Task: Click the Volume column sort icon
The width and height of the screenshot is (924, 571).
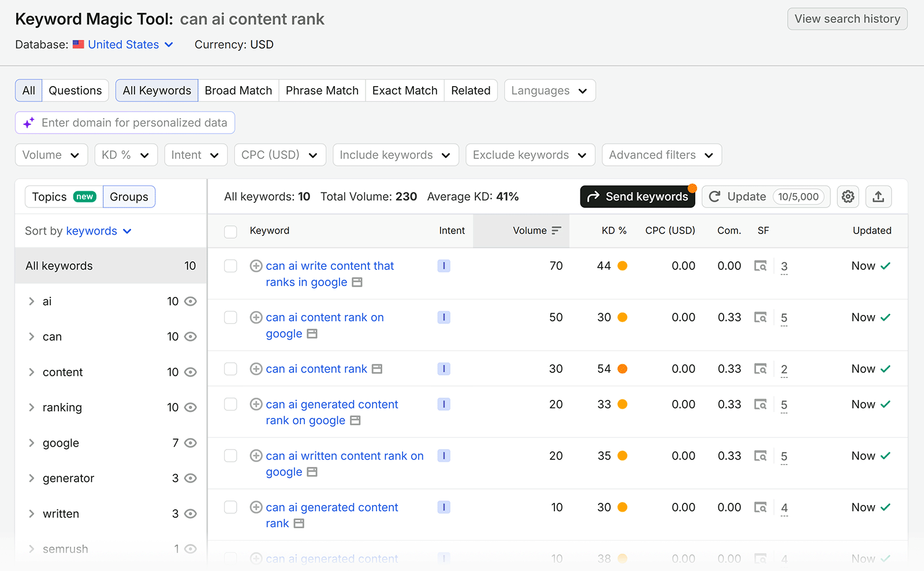Action: (556, 231)
